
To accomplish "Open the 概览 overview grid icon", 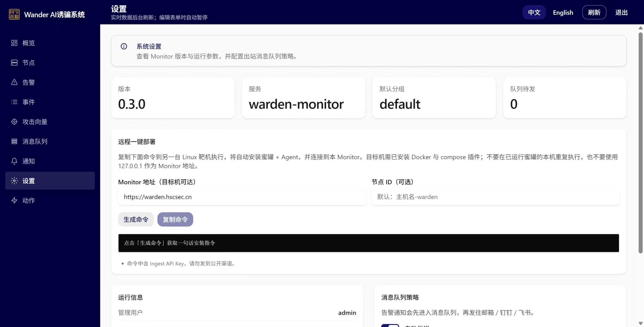I will [14, 43].
